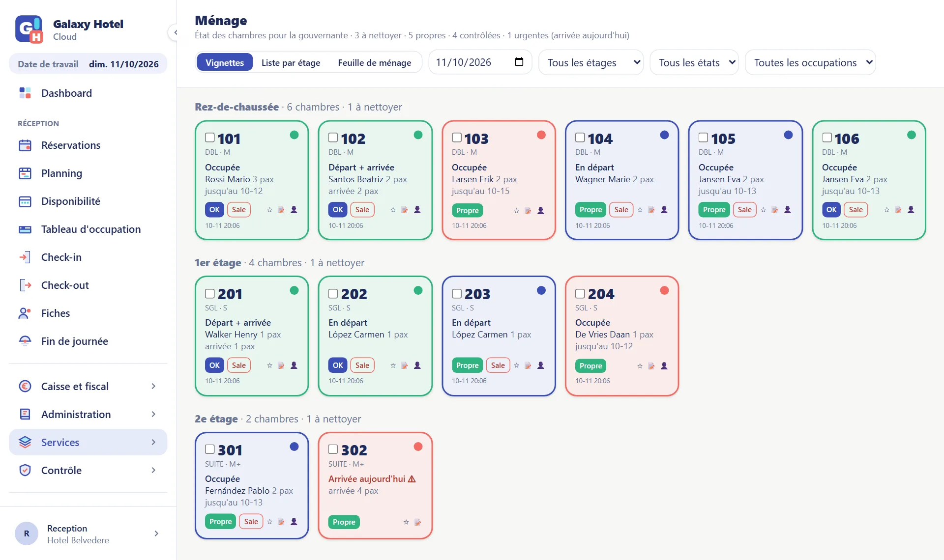Select the checkbox on room 204
Image resolution: width=944 pixels, height=560 pixels.
580,293
